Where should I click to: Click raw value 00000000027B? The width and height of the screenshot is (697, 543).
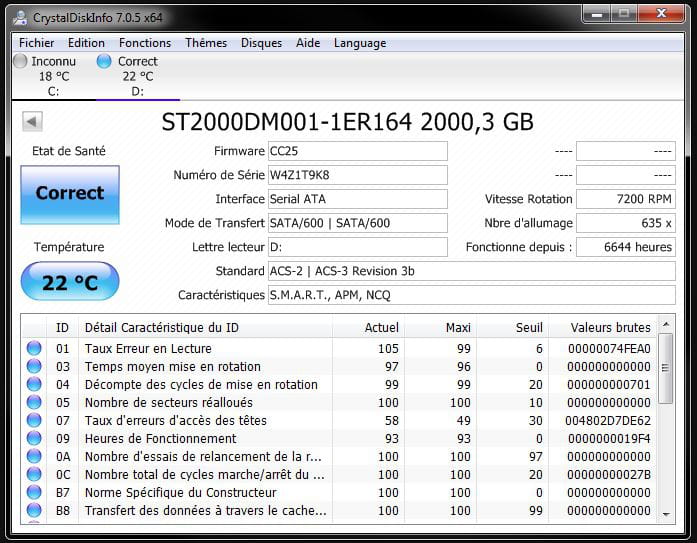(x=609, y=475)
